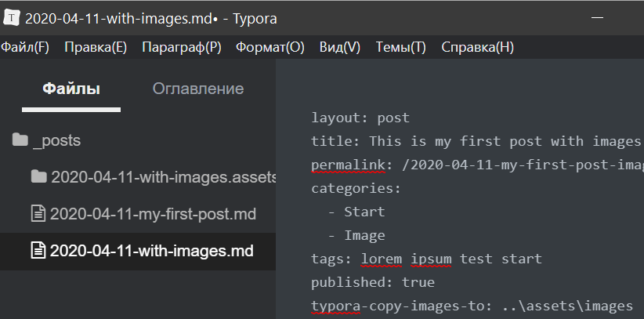Click the Typora app icon in title bar
This screenshot has height=319, width=644.
[x=12, y=18]
